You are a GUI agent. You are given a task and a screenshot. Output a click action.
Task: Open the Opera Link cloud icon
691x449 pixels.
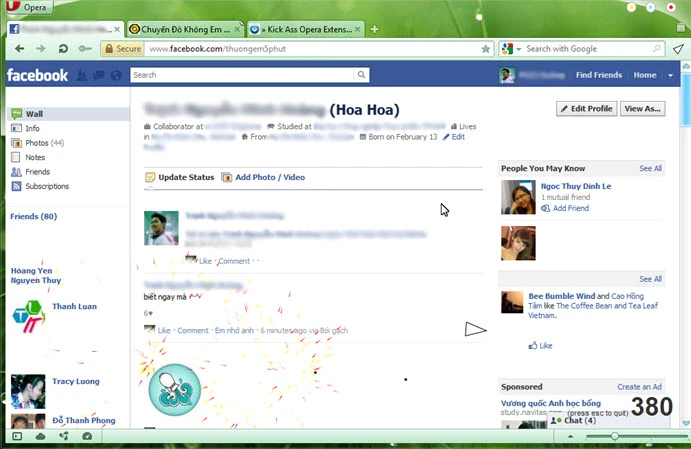pos(40,436)
